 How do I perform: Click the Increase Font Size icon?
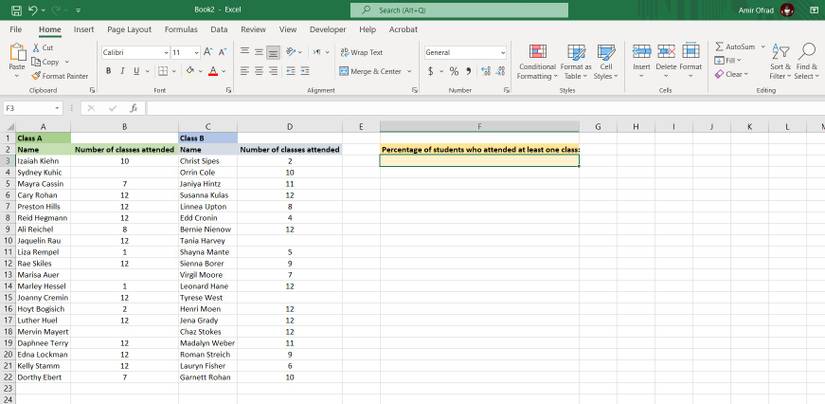pyautogui.click(x=208, y=52)
